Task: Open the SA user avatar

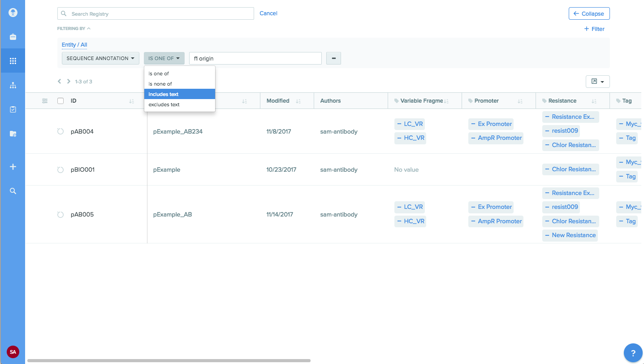Action: tap(13, 352)
